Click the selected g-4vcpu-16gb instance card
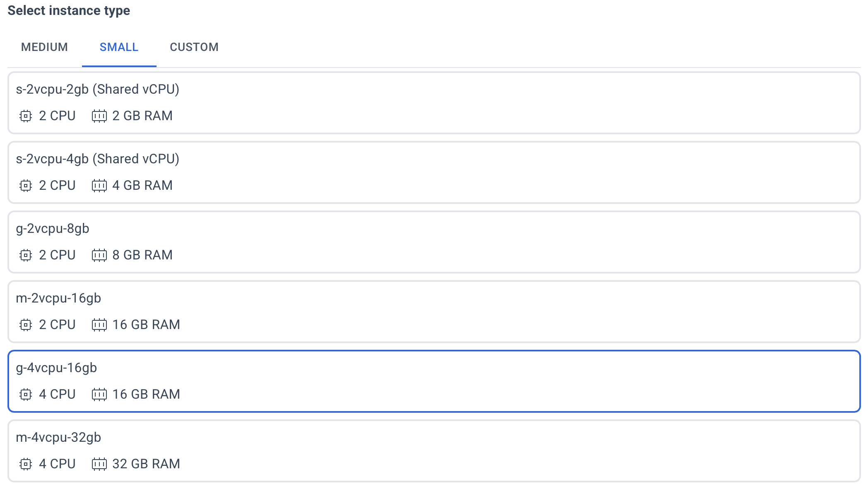This screenshot has height=489, width=868. [434, 381]
